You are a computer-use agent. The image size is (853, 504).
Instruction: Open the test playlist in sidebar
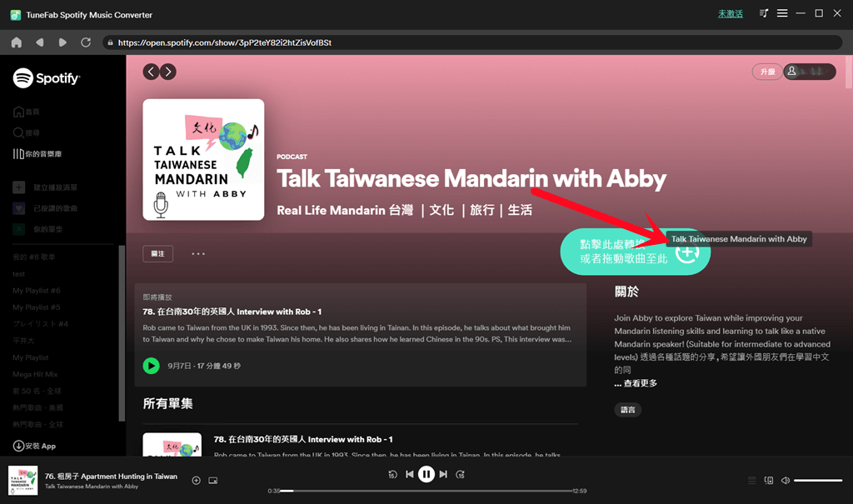(x=18, y=274)
